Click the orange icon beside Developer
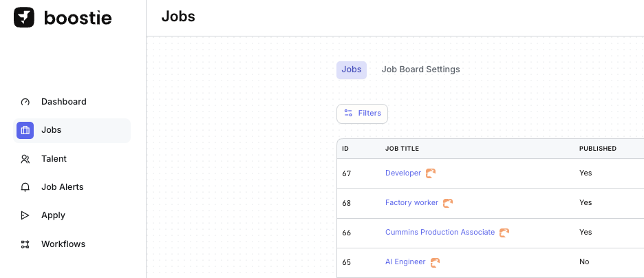Screen dimensions: 644x278 pyautogui.click(x=431, y=173)
